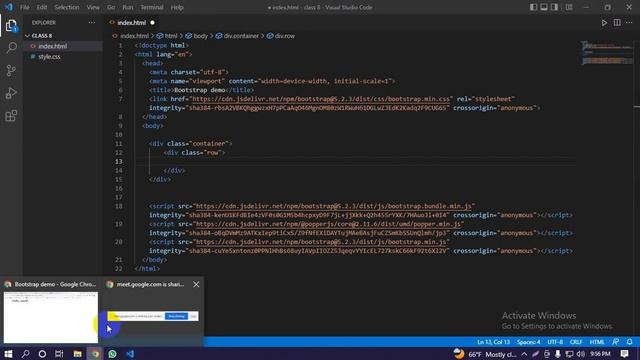The height and width of the screenshot is (360, 640).
Task: Open the Extensions view
Action: 11,116
